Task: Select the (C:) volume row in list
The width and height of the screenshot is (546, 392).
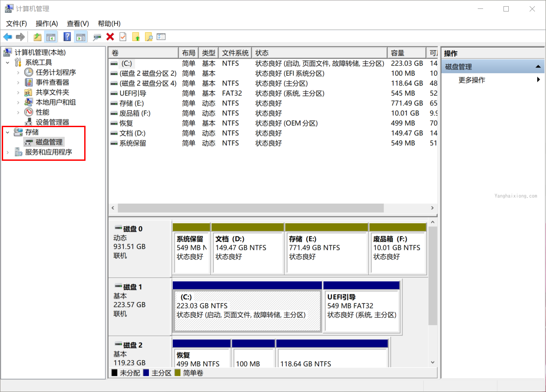Action: [273, 63]
